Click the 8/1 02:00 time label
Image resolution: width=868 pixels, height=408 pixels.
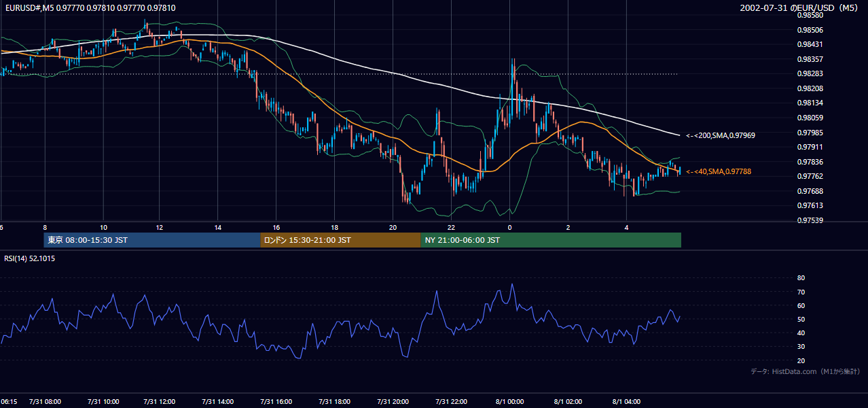(x=568, y=401)
